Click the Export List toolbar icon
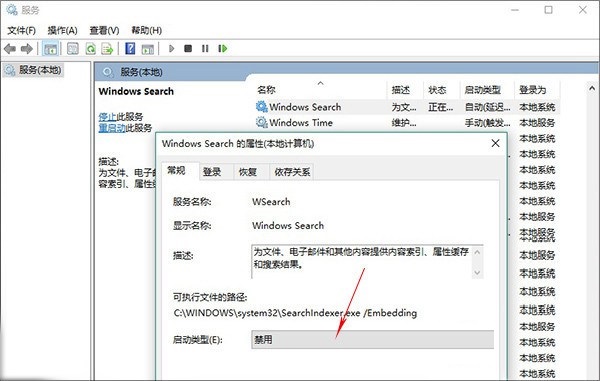This screenshot has width=600, height=381. coord(107,49)
